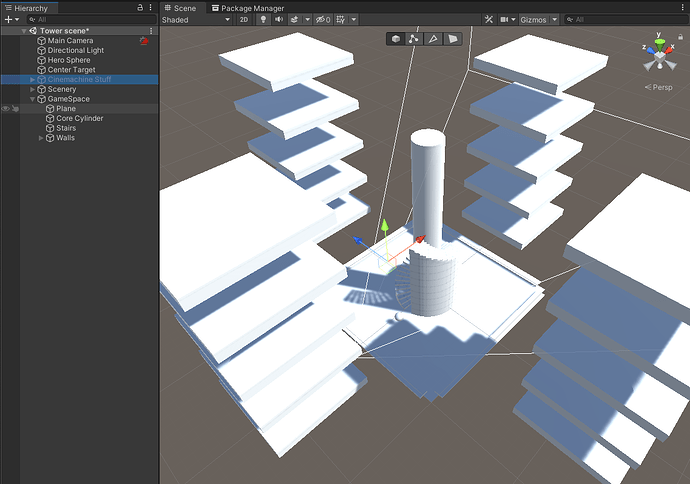The height and width of the screenshot is (484, 690).
Task: Click the Unity scene icon next to Tower scene
Action: point(33,31)
